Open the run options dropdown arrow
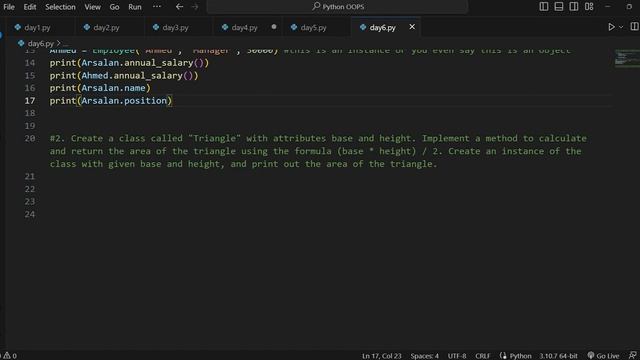Viewport: 640px width, 360px height. tap(621, 27)
